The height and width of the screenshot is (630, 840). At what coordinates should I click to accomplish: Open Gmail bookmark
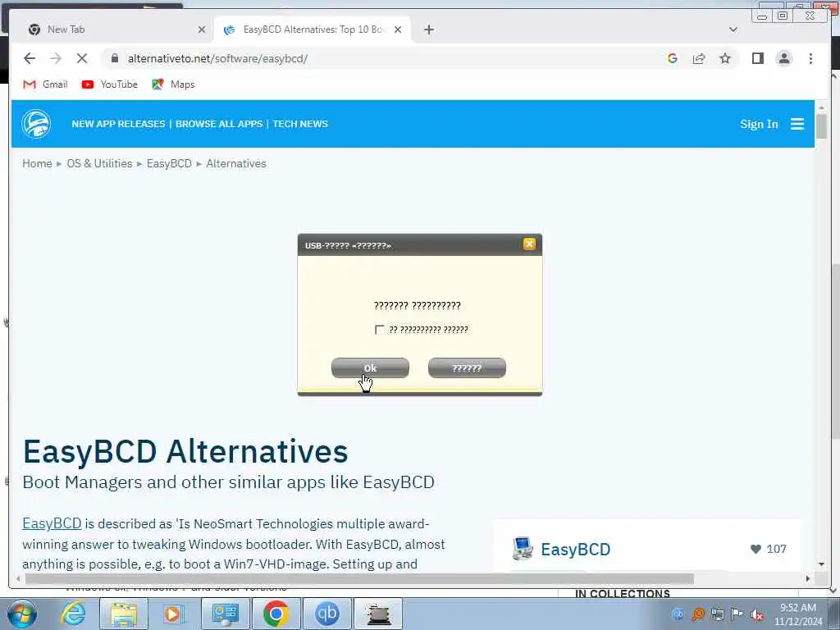(46, 84)
